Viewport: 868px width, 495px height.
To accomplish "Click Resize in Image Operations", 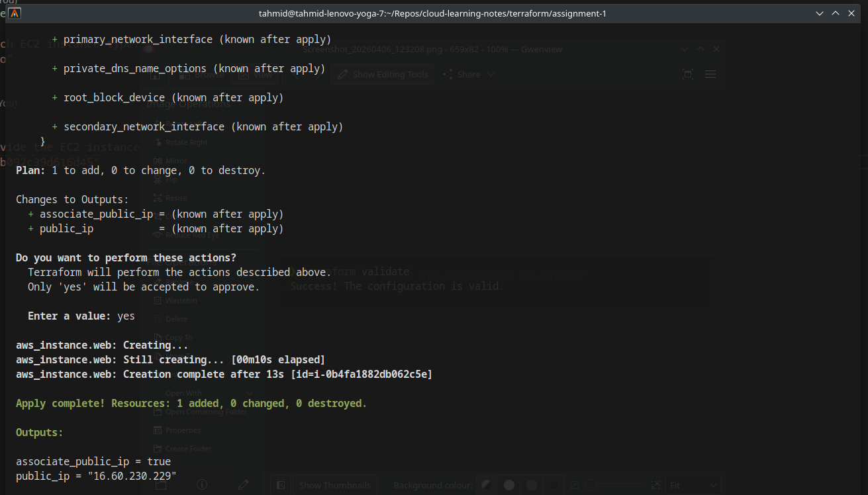I will point(171,198).
